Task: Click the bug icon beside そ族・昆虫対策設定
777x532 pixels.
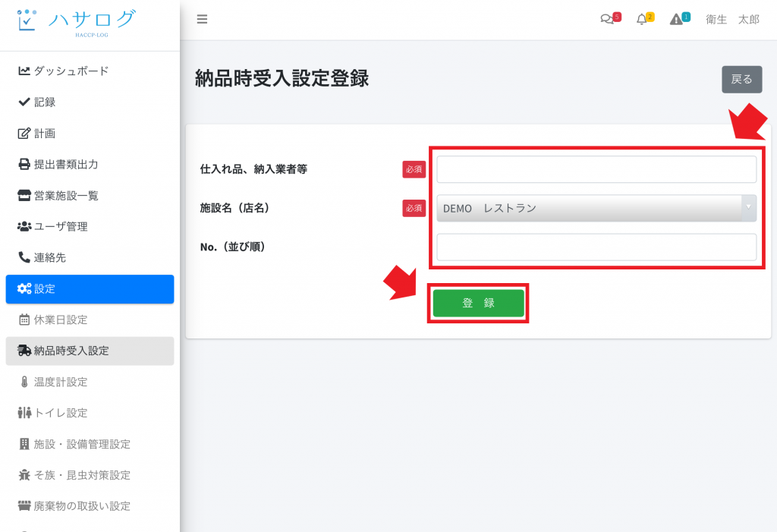Action: point(24,475)
